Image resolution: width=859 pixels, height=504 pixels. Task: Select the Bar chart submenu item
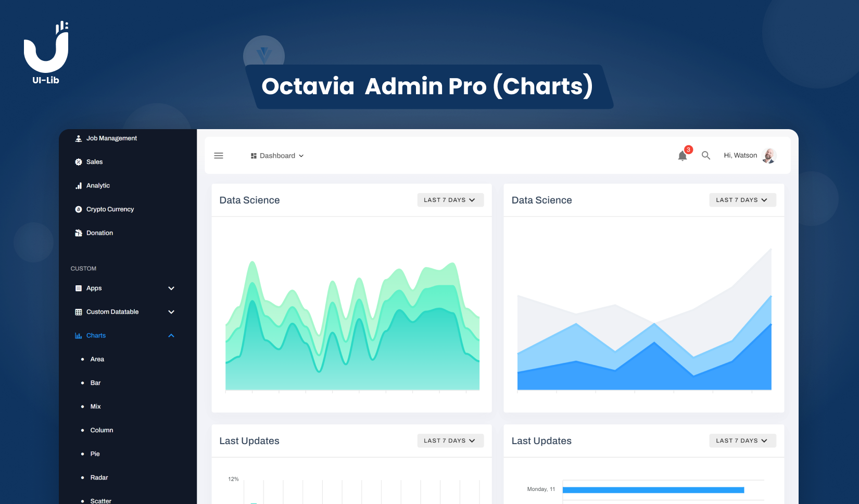[95, 383]
